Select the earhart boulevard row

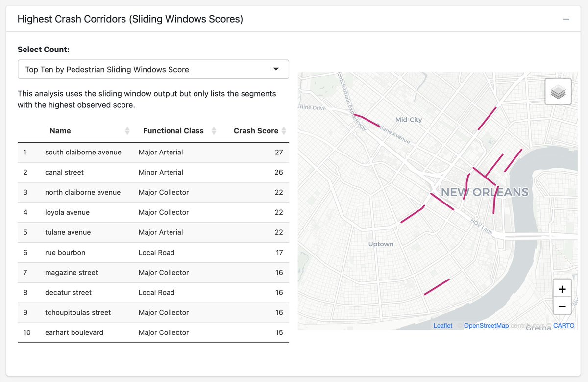(153, 333)
